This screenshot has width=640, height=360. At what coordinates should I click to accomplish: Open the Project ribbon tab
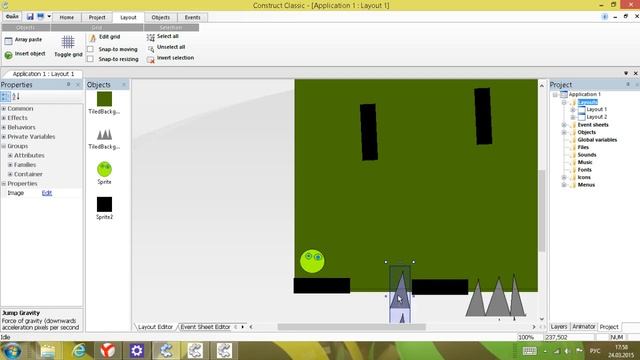tap(97, 18)
